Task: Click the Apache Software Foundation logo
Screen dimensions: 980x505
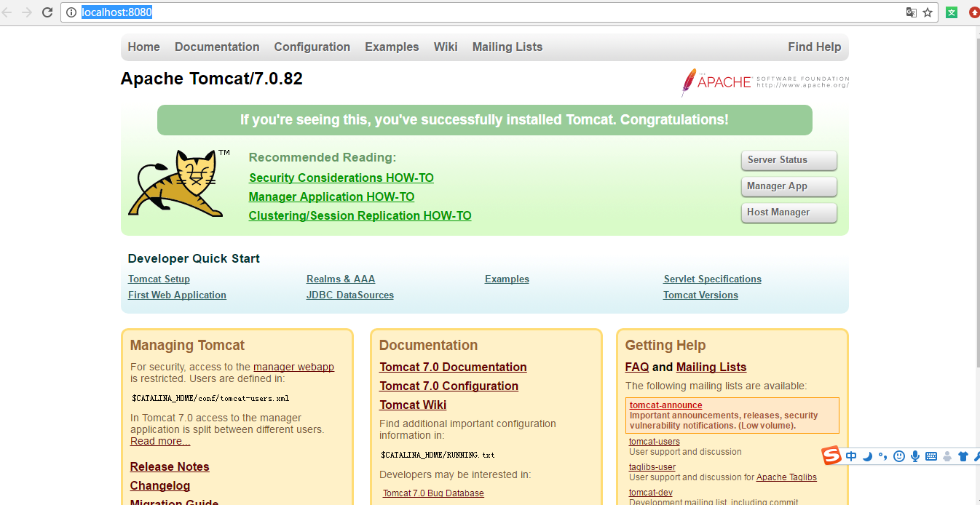Action: point(764,82)
